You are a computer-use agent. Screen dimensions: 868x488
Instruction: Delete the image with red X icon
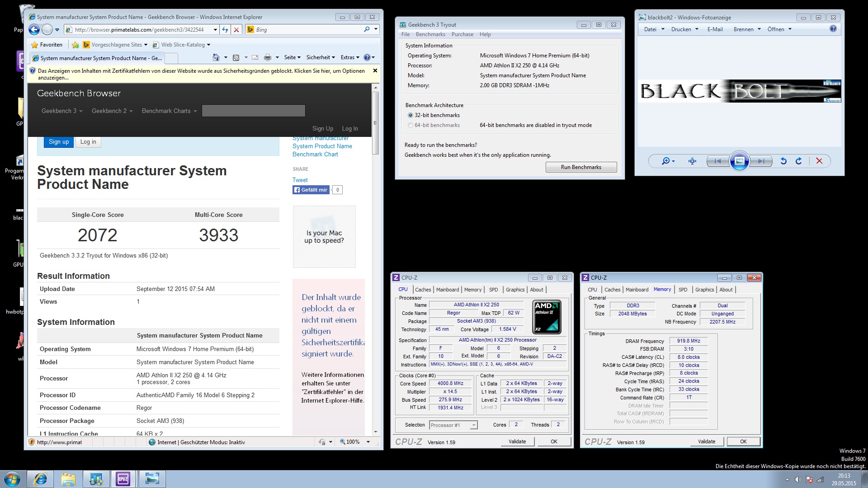[x=819, y=161]
